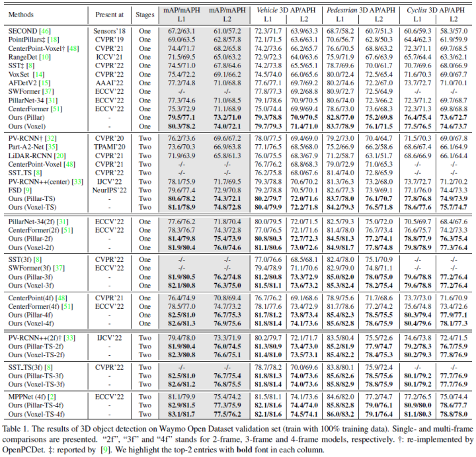Click venue 'AAAI'22' in AFDetV2 row
Screen dimensions: 476x457
coord(109,83)
